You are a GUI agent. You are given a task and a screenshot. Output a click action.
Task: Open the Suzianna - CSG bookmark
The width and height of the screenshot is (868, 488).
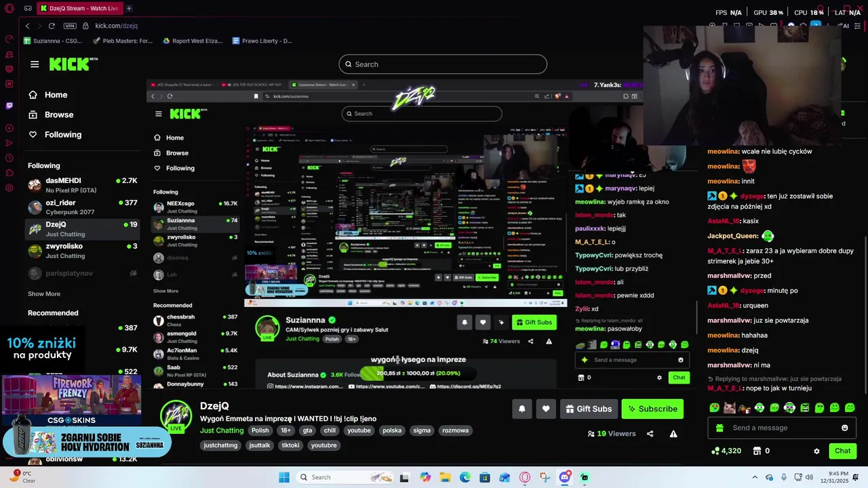53,41
